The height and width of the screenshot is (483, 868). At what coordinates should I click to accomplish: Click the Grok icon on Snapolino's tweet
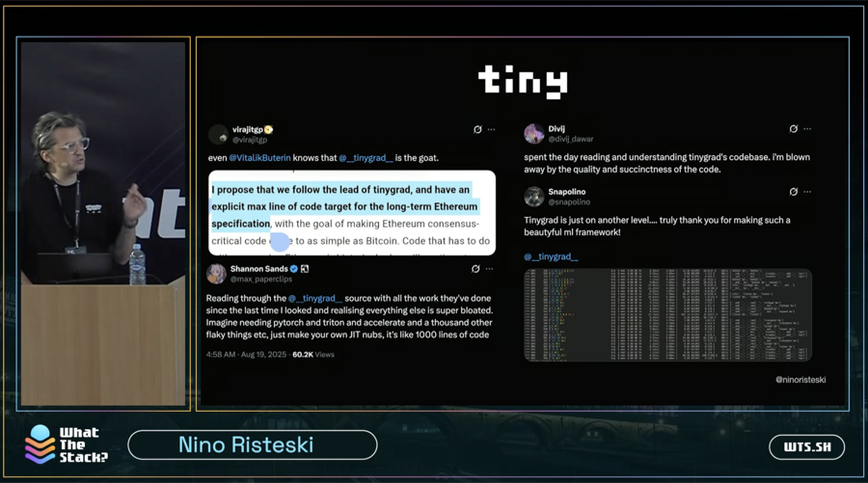pos(794,192)
